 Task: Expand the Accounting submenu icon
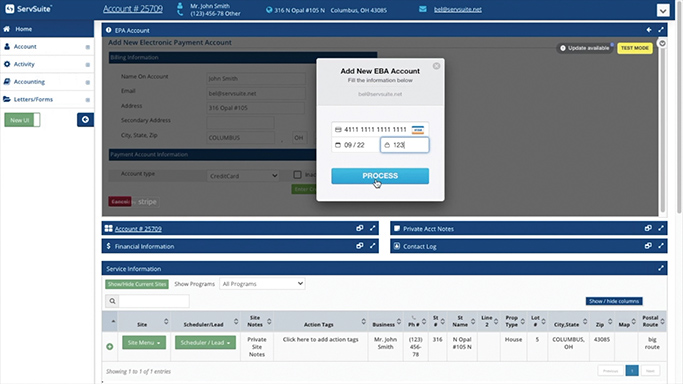88,82
